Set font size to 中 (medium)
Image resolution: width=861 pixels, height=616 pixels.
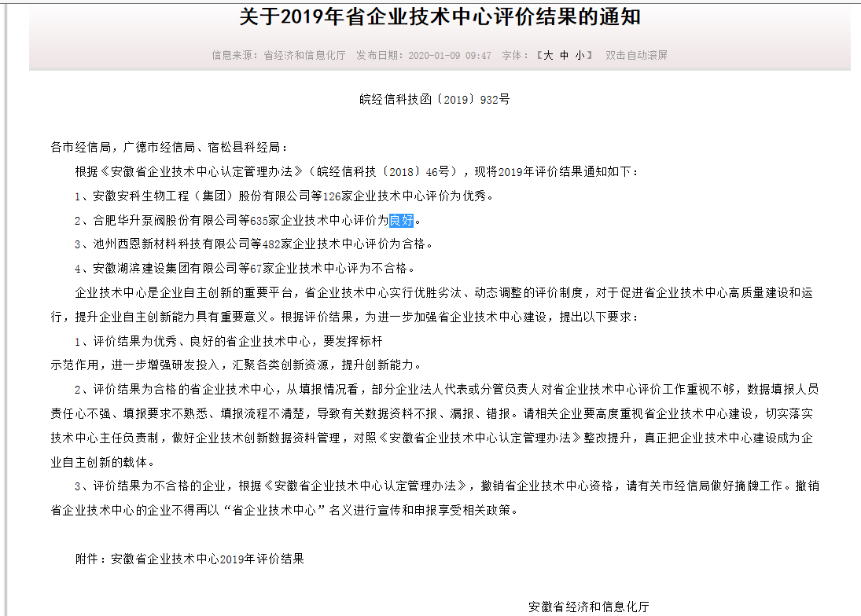(x=564, y=56)
